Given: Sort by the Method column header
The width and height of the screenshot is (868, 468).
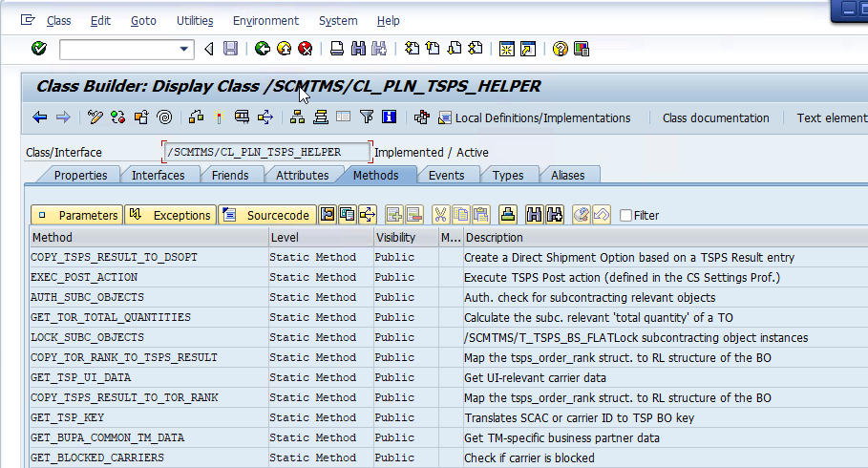Looking at the screenshot, I should 149,237.
